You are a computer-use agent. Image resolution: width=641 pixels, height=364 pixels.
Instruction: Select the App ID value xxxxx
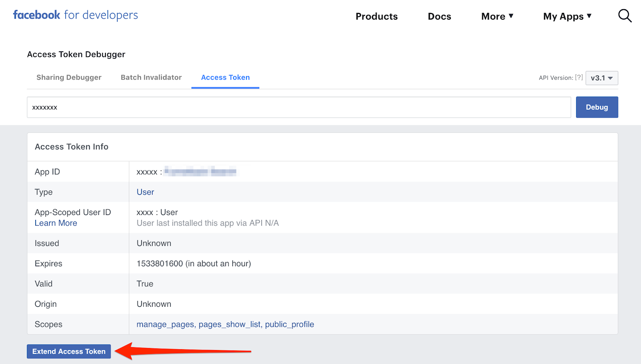pos(147,172)
